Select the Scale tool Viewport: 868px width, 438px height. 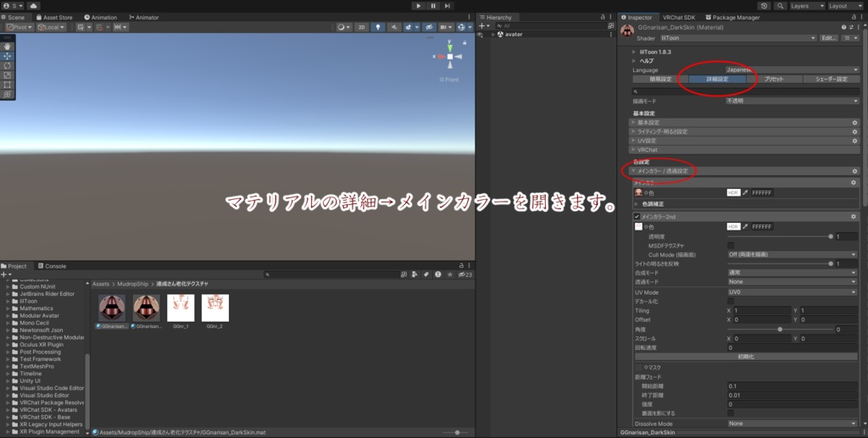(7, 75)
